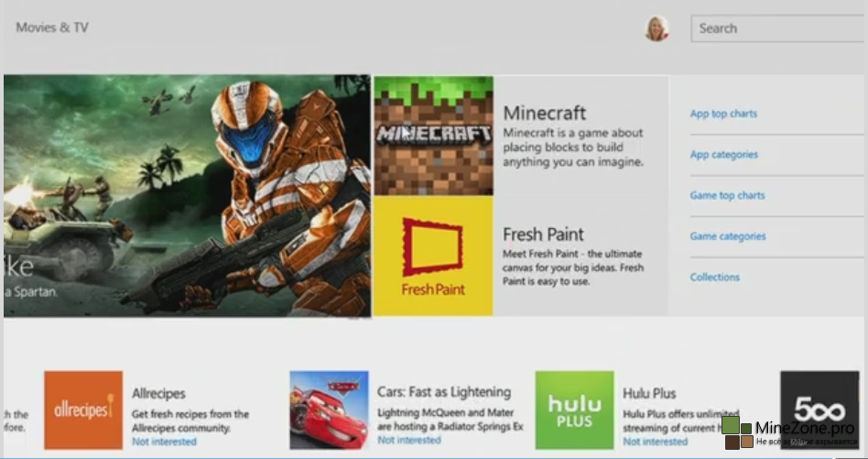Image resolution: width=868 pixels, height=459 pixels.
Task: Open the Minecraft app tile icon
Action: 433,136
